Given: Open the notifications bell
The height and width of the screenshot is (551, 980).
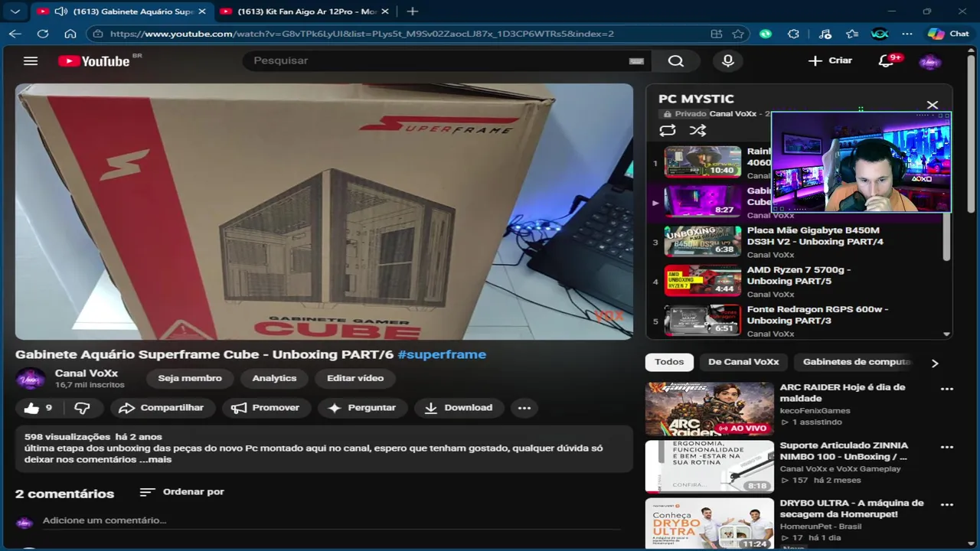Looking at the screenshot, I should point(886,61).
